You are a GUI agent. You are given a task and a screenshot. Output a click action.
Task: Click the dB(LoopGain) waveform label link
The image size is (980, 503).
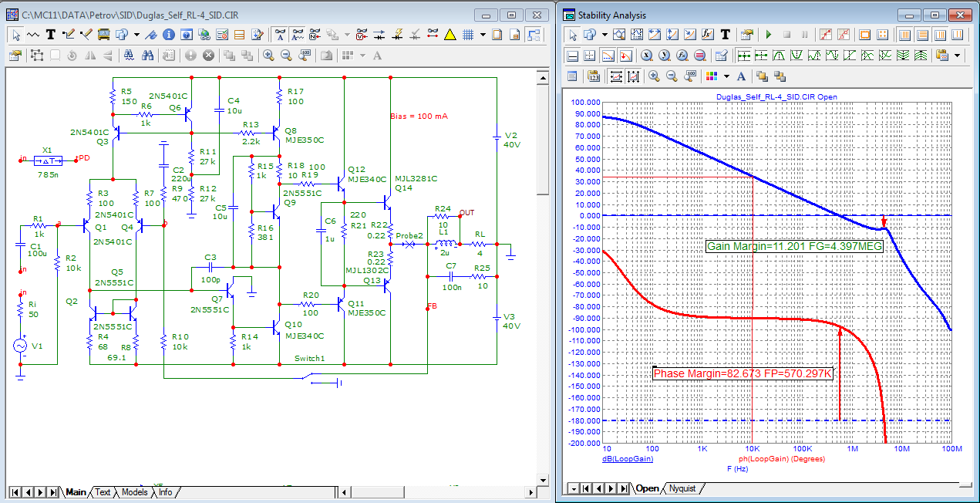627,459
